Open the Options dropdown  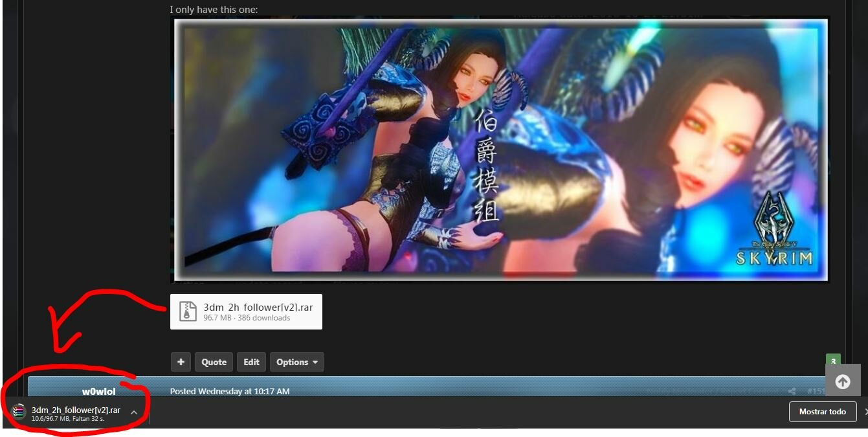(x=297, y=362)
